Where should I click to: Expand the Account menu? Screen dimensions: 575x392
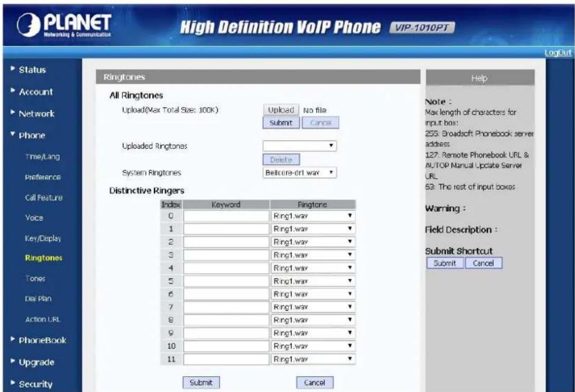[x=35, y=92]
